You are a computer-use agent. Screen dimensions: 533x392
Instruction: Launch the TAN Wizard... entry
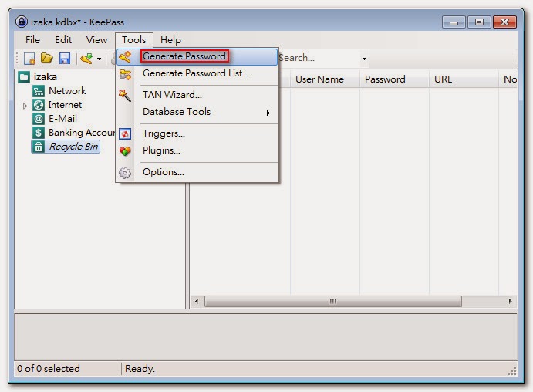197,95
